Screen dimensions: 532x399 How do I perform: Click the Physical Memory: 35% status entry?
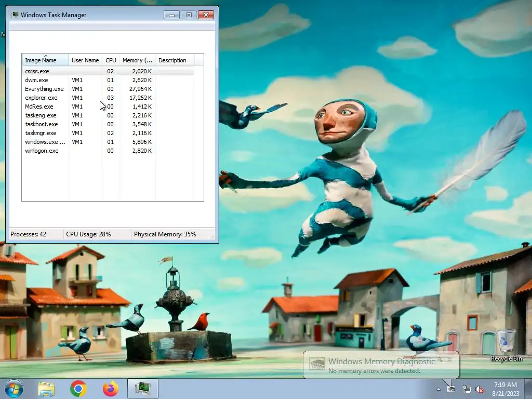tap(165, 234)
